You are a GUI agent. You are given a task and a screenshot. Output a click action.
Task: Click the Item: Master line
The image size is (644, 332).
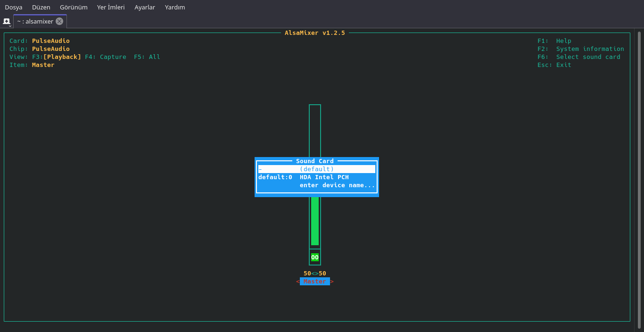[32, 65]
